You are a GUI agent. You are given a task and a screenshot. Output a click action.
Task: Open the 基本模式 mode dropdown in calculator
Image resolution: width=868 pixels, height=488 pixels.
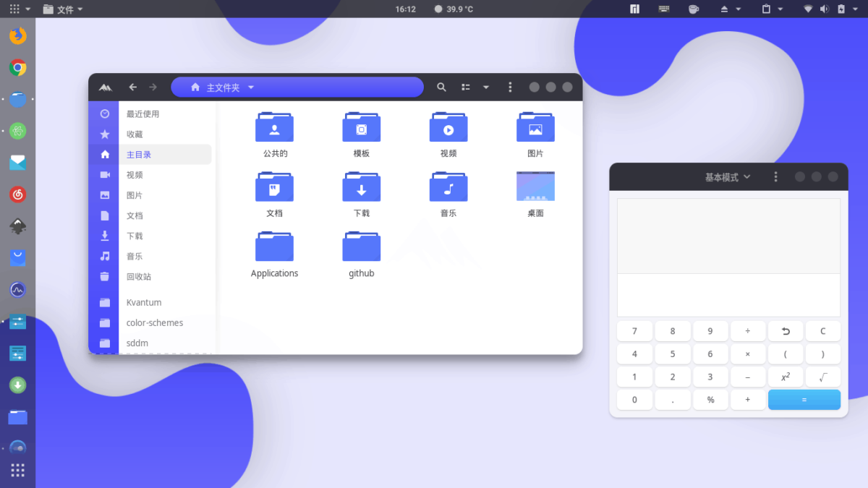pyautogui.click(x=726, y=176)
